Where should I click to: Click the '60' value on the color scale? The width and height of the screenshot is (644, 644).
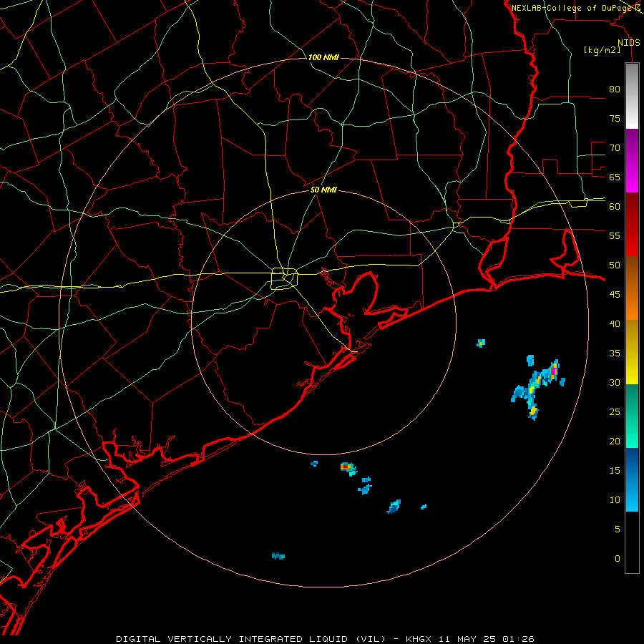point(615,207)
